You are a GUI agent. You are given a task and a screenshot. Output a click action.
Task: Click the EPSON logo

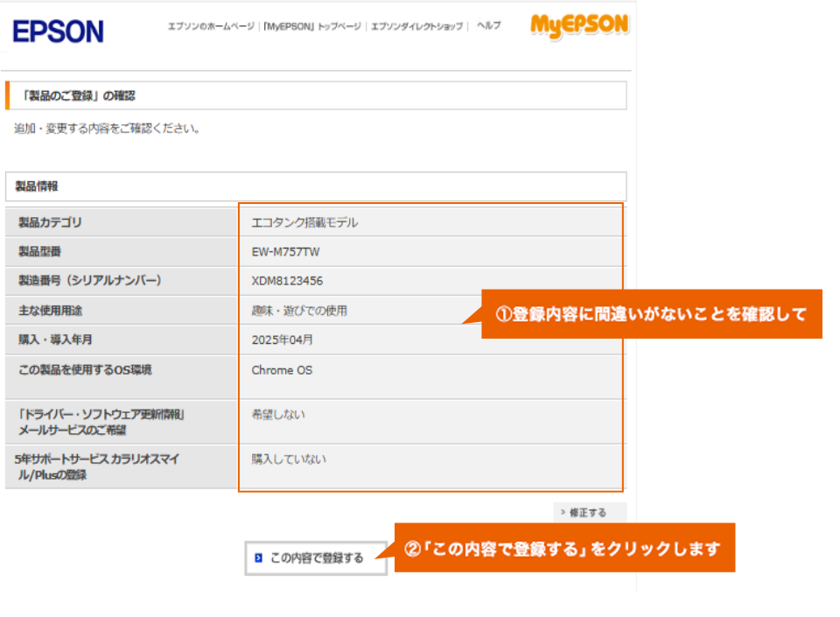58,32
